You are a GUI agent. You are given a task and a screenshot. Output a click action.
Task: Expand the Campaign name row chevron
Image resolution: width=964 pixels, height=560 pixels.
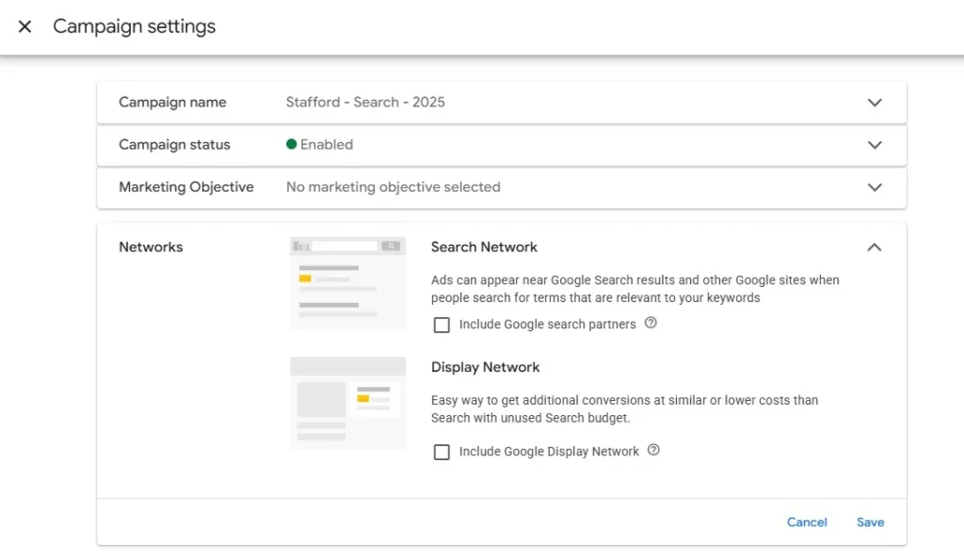click(x=875, y=103)
